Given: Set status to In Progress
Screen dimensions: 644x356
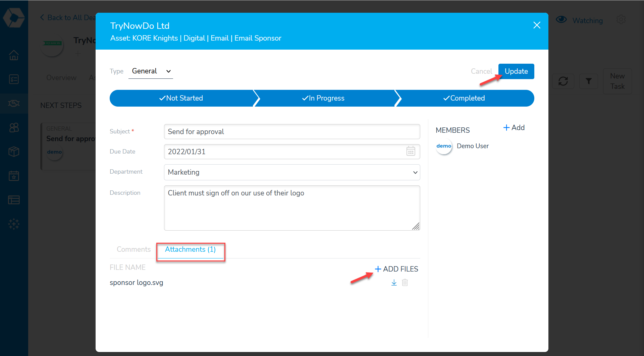Looking at the screenshot, I should point(323,98).
